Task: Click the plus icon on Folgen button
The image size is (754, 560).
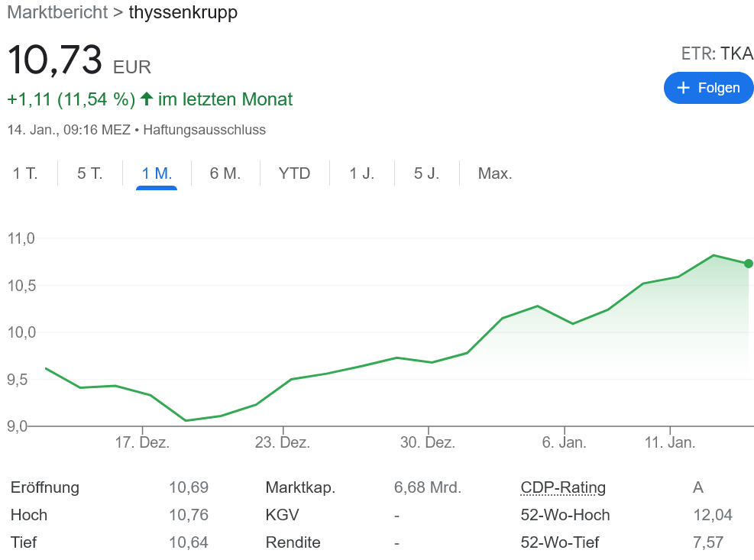Action: [685, 88]
